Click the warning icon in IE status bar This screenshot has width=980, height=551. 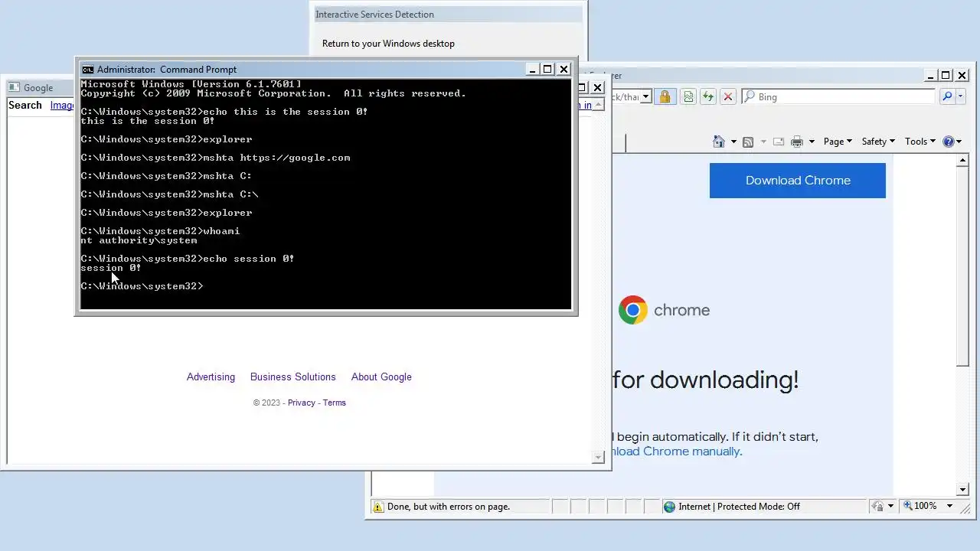coord(377,507)
